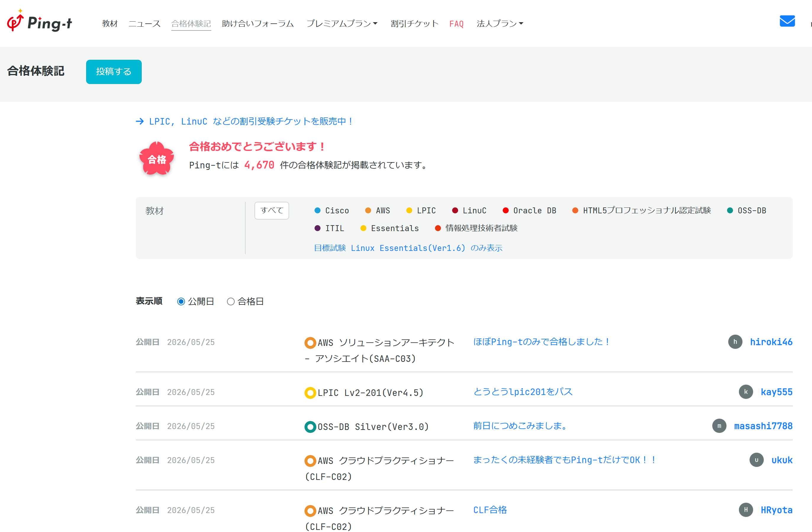Filter by Oracle DB category
The width and height of the screenshot is (812, 532).
(529, 211)
